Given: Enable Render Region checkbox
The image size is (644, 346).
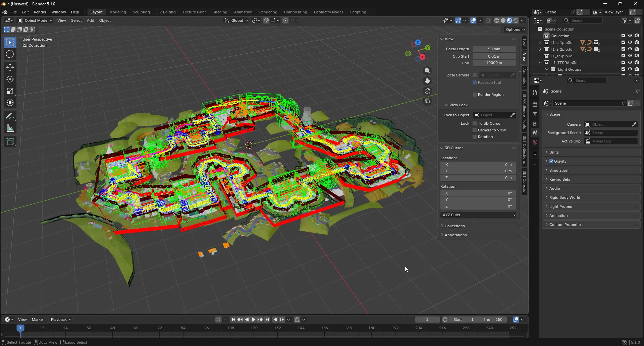Looking at the screenshot, I should click(x=475, y=95).
